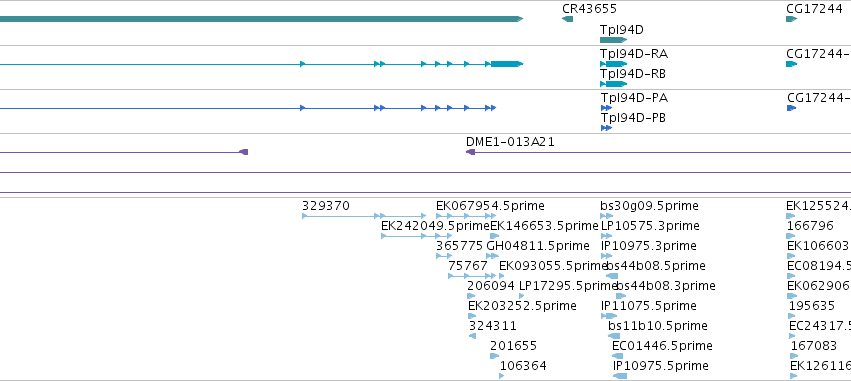Click the TpI94D gene label
Viewport: 851px width, 381px height.
point(621,29)
